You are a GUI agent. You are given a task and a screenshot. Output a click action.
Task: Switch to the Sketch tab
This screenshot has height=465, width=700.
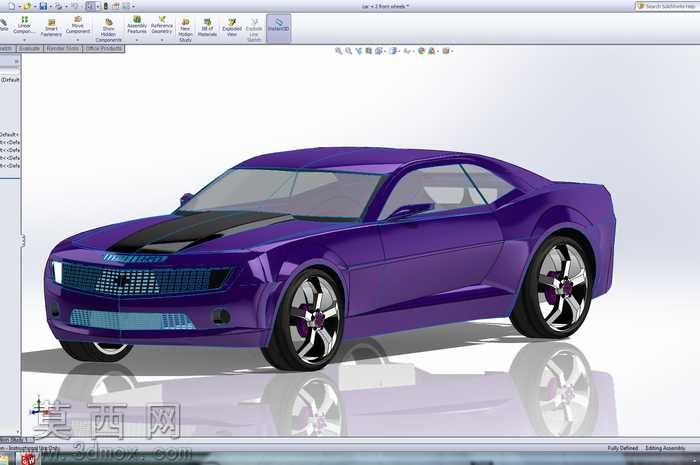pyautogui.click(x=7, y=48)
